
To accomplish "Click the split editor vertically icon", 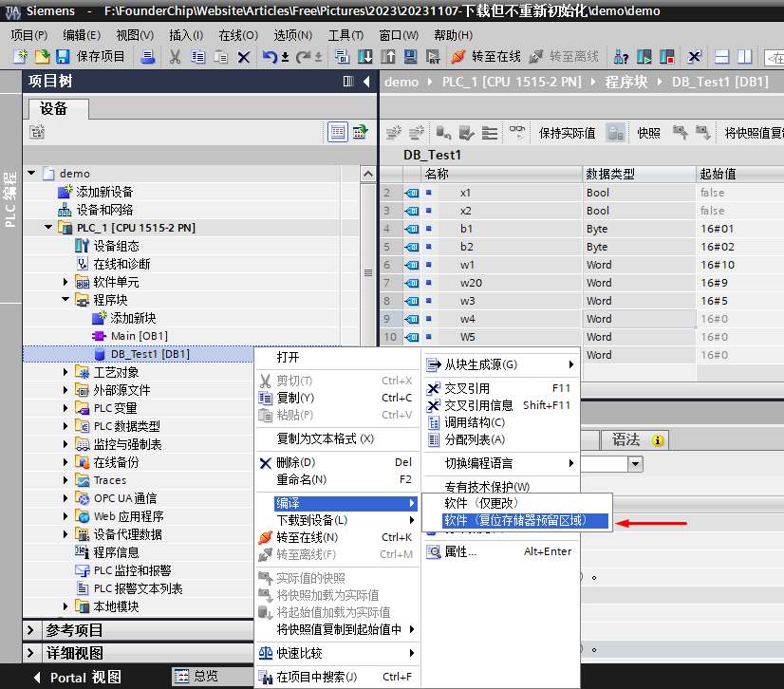I will pos(744,57).
